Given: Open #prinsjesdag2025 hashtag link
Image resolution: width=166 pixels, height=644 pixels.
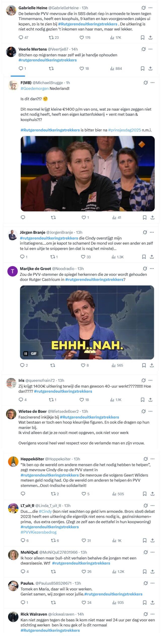Looking at the screenshot, I should (x=124, y=130).
